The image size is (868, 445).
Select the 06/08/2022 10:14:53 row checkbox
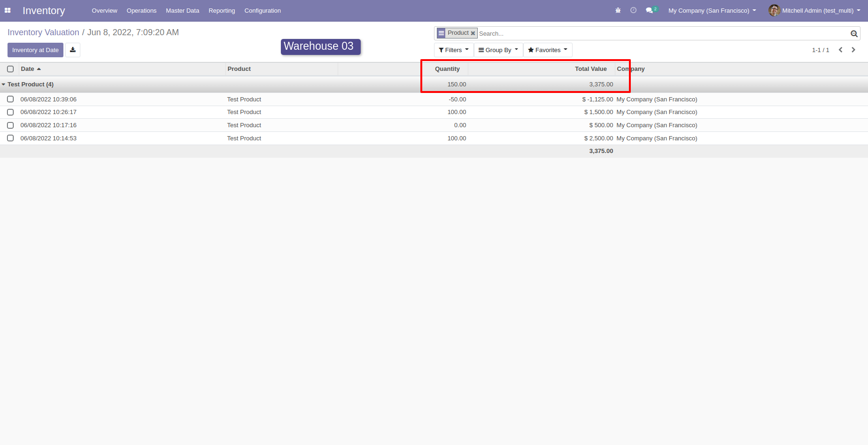pos(10,138)
